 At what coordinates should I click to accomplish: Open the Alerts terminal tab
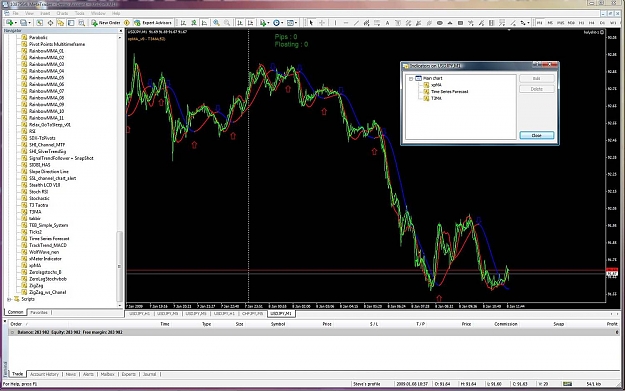pyautogui.click(x=88, y=374)
